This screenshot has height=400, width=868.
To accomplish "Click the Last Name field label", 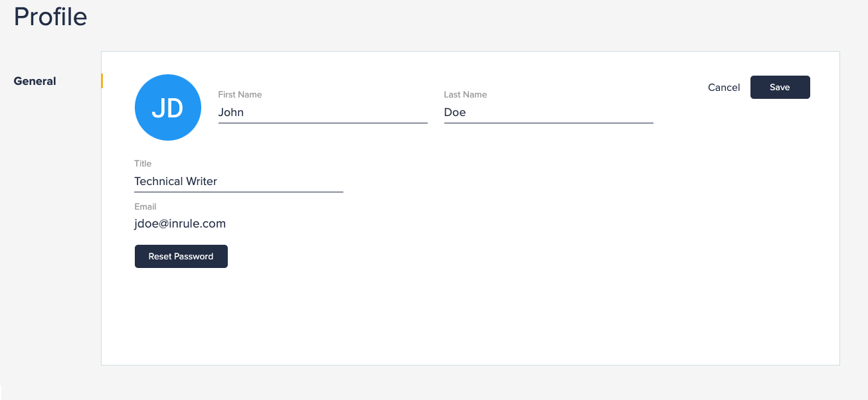I will [465, 95].
